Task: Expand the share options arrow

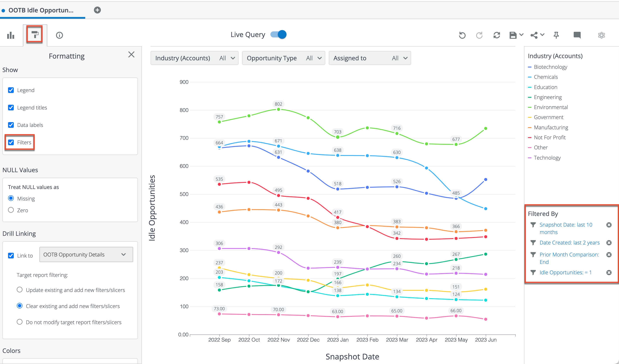Action: click(543, 35)
